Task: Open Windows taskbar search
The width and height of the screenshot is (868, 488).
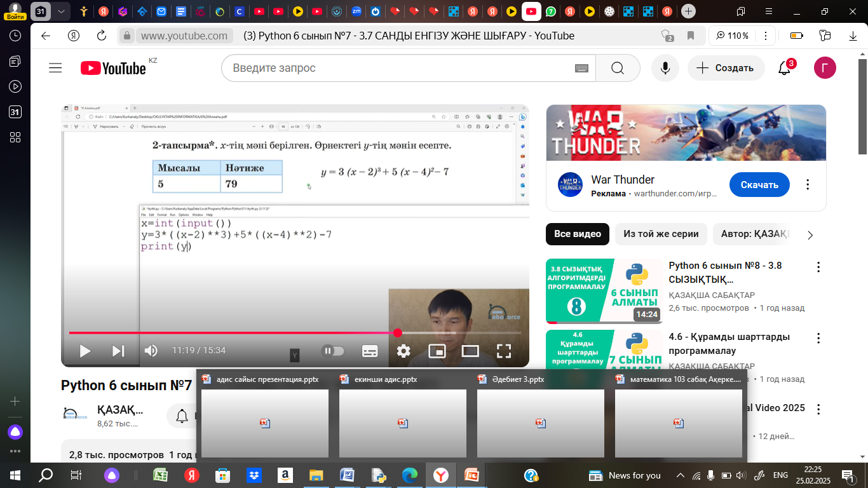Action: tap(46, 475)
